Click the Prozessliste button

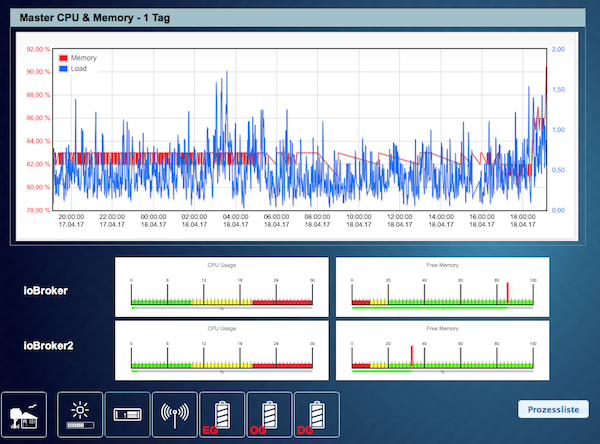(x=553, y=410)
